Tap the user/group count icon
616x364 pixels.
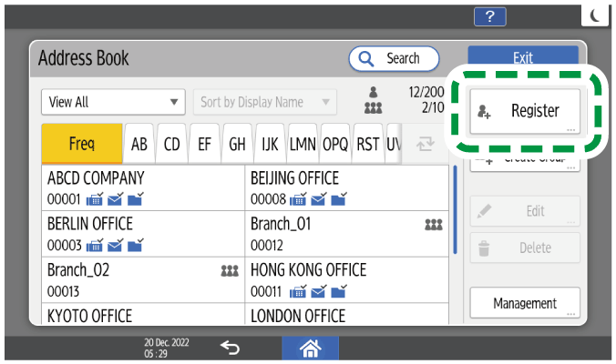point(373,101)
